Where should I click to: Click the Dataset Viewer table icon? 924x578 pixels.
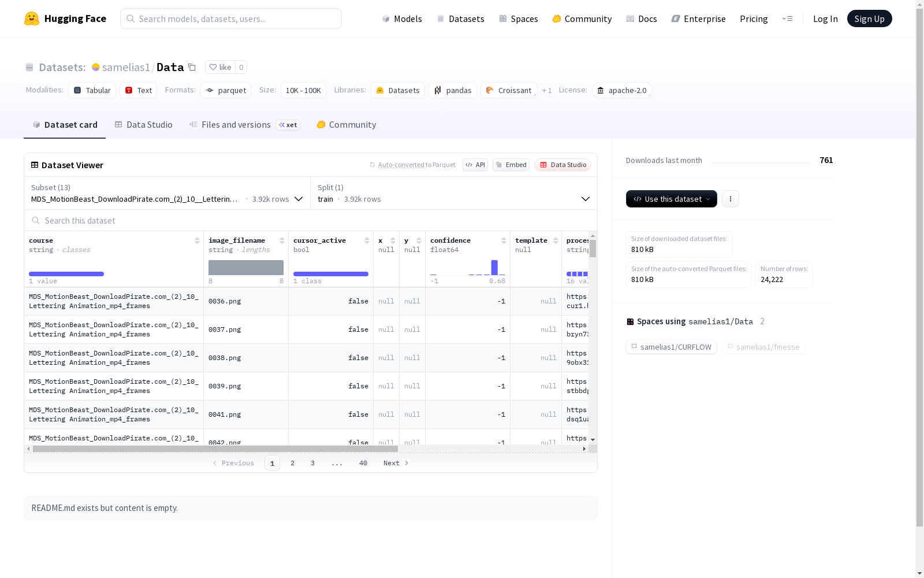click(x=35, y=165)
